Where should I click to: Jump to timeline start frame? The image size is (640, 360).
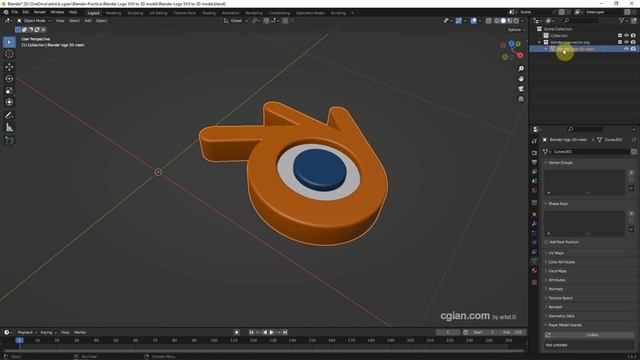tap(251, 332)
